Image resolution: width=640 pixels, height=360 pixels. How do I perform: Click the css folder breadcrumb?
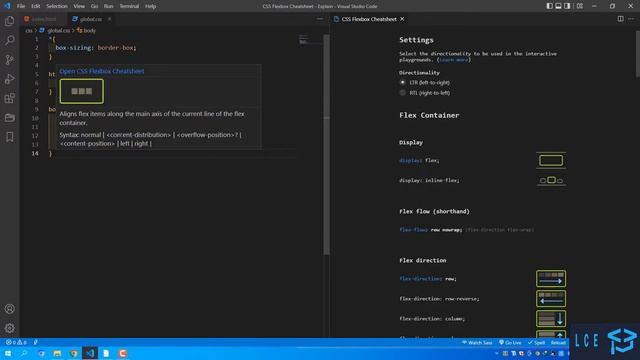click(29, 31)
